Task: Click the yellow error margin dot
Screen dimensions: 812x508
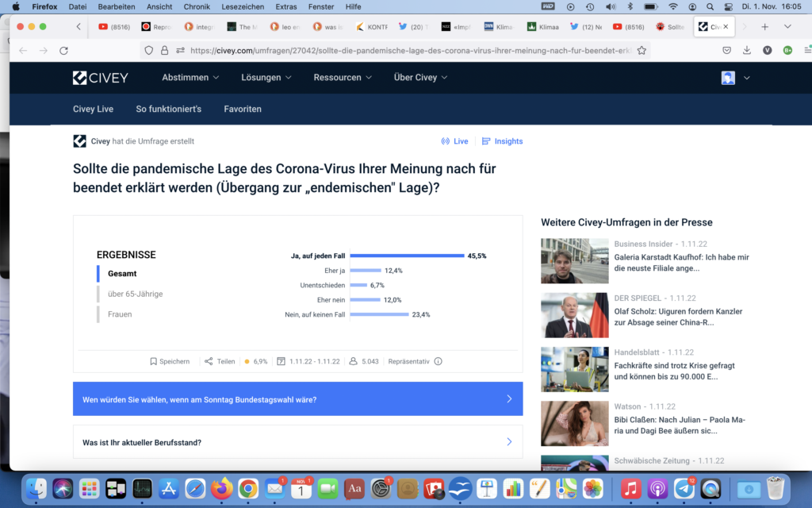Action: coord(247,361)
